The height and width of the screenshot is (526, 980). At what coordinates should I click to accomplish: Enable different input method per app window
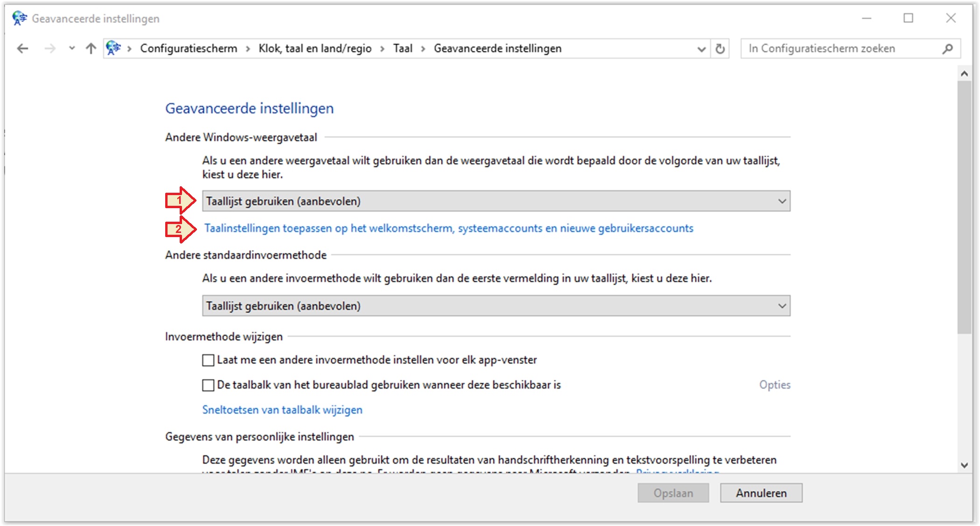(x=208, y=360)
